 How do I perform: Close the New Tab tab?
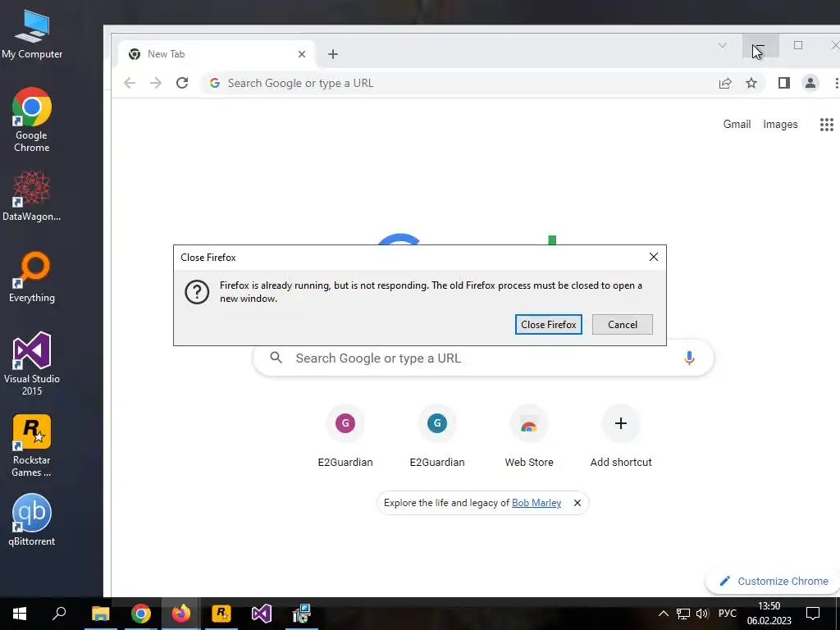point(302,54)
